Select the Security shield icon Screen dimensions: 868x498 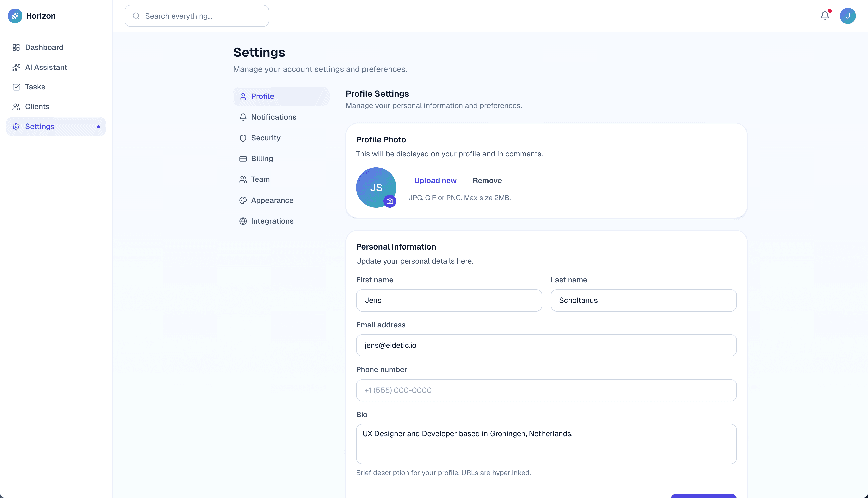(x=243, y=138)
